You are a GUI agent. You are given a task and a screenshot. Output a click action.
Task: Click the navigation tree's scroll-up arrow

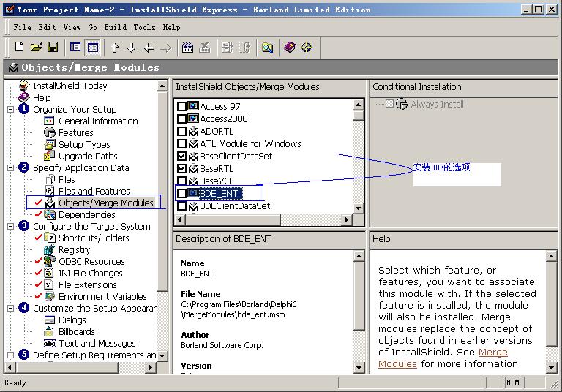pyautogui.click(x=162, y=86)
